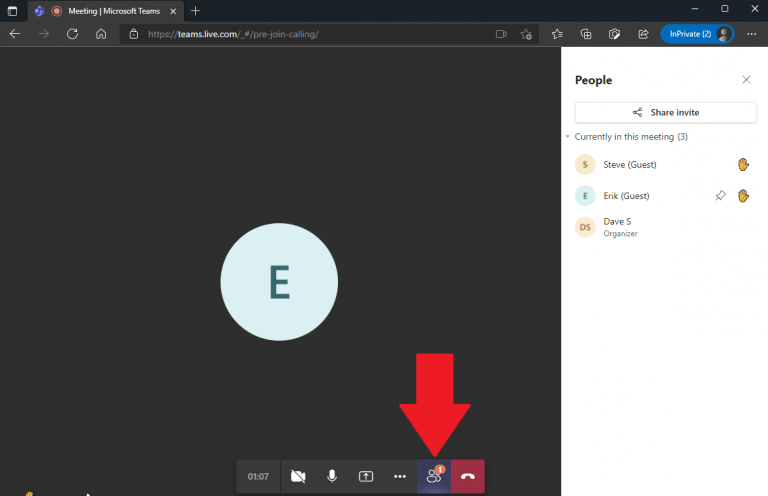Click the Share invite button
The image size is (768, 496).
pos(666,112)
